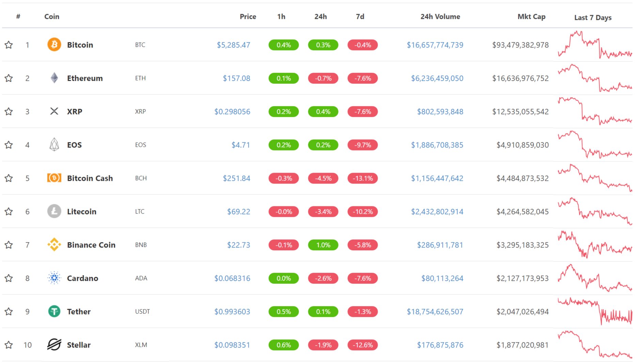Viewport: 640px width, 364px height.
Task: Click XRP market cap $12,535,055,542
Action: 520,111
